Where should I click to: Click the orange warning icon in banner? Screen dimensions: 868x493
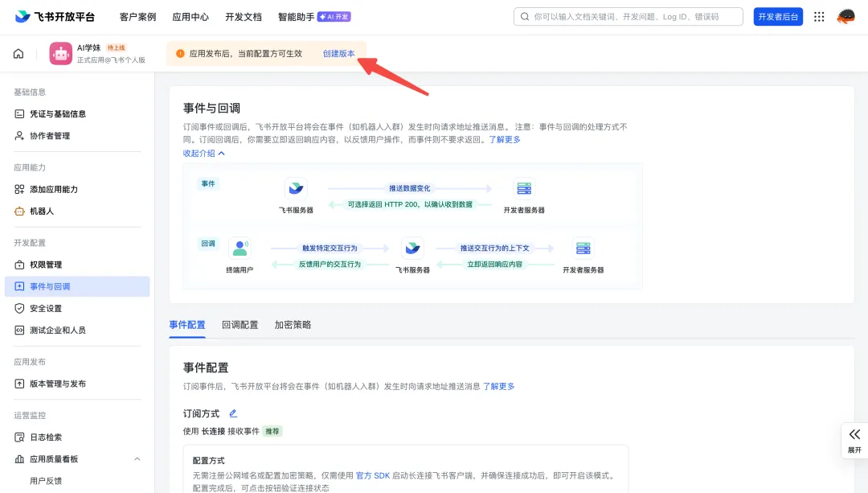pos(180,54)
